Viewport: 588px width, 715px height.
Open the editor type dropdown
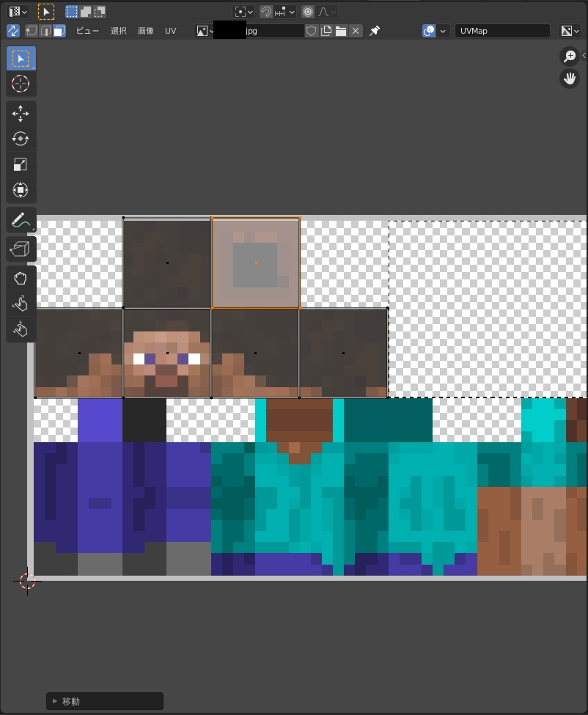[18, 12]
